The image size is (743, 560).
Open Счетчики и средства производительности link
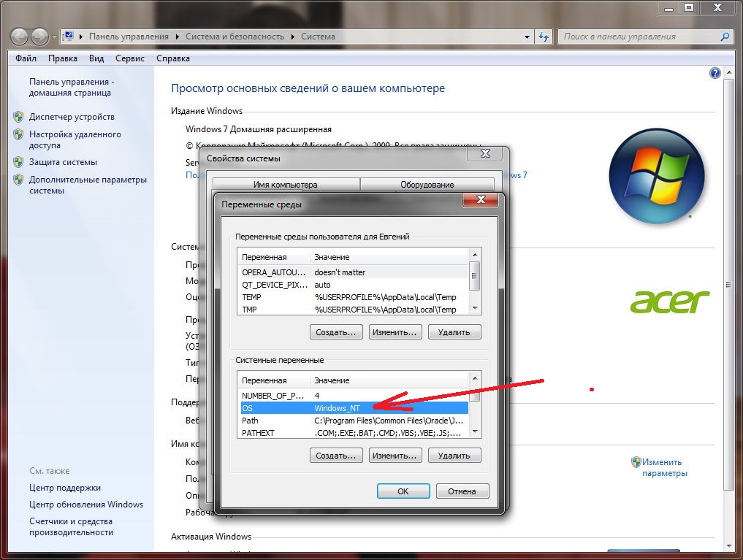(71, 526)
